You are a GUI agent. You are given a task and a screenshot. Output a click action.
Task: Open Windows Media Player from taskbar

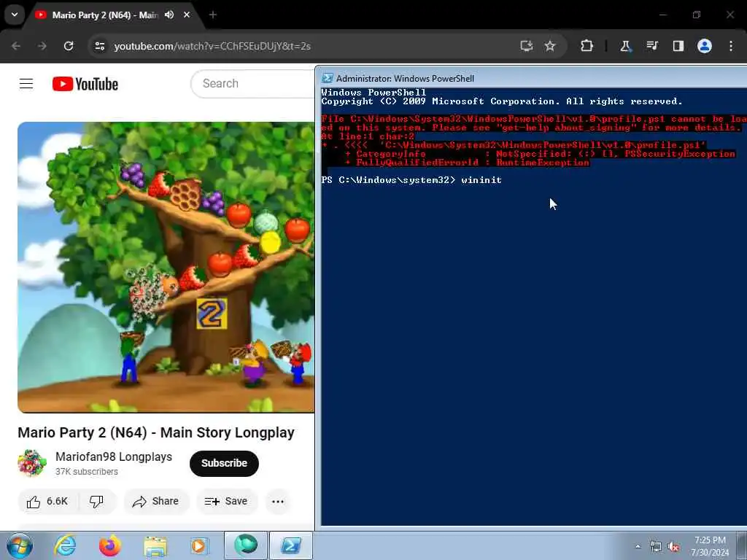click(199, 545)
